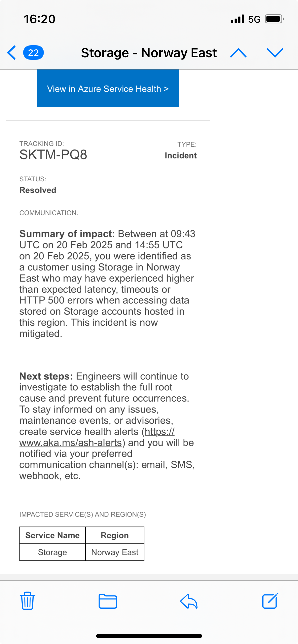Tap the home indicator bar
Viewport: 298px width, 644px height.
point(149,636)
